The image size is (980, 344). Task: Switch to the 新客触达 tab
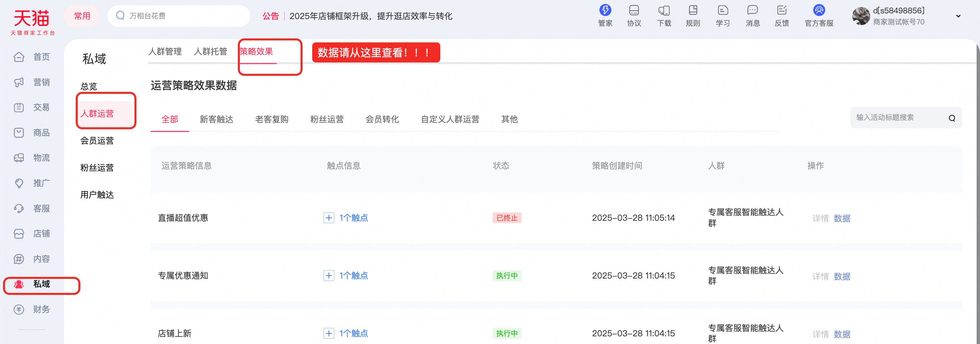point(216,119)
